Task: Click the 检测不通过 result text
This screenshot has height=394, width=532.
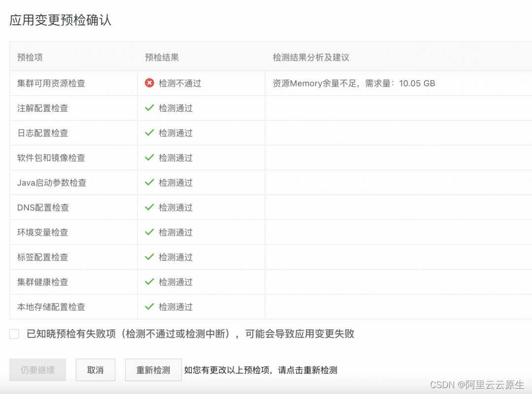Action: [x=180, y=83]
